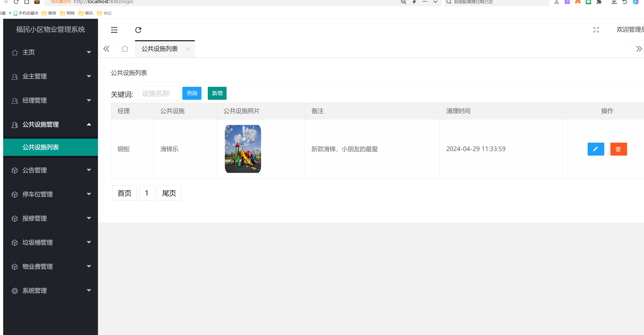The height and width of the screenshot is (335, 644).
Task: Click the 新增 button to add facility
Action: click(x=217, y=93)
